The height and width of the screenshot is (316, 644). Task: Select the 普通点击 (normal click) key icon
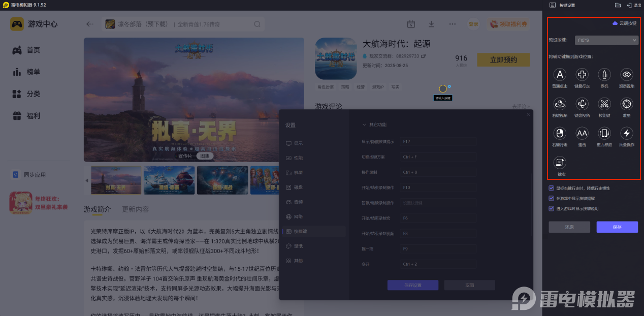[x=560, y=75]
